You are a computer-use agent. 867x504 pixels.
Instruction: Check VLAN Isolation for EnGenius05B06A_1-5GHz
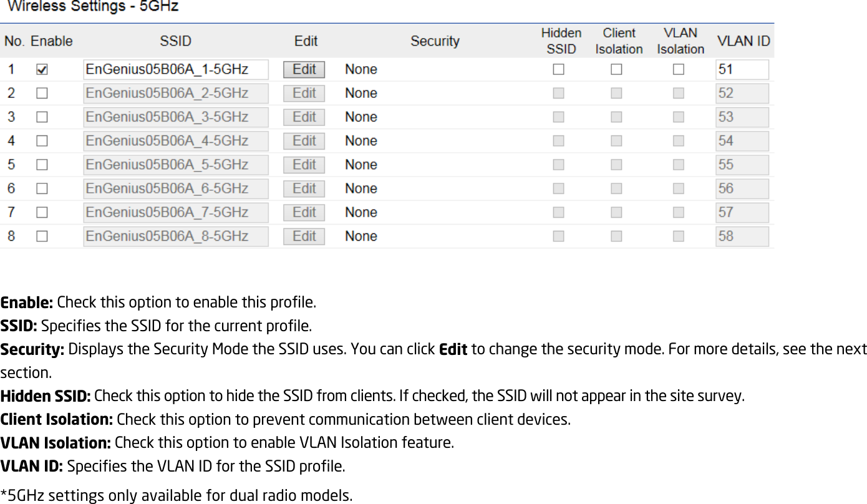point(679,70)
